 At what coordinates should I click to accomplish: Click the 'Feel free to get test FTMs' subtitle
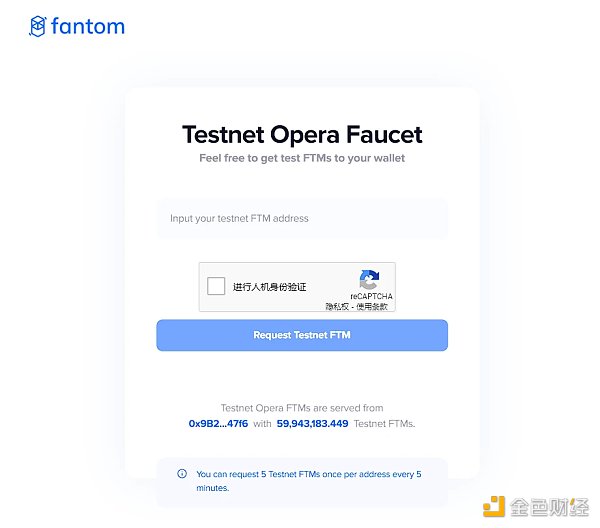tap(302, 158)
